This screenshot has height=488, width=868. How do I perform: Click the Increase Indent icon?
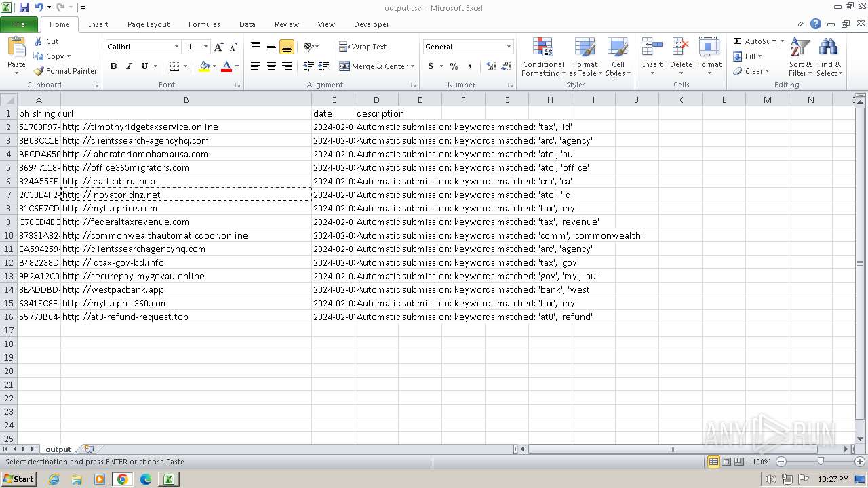pyautogui.click(x=324, y=66)
